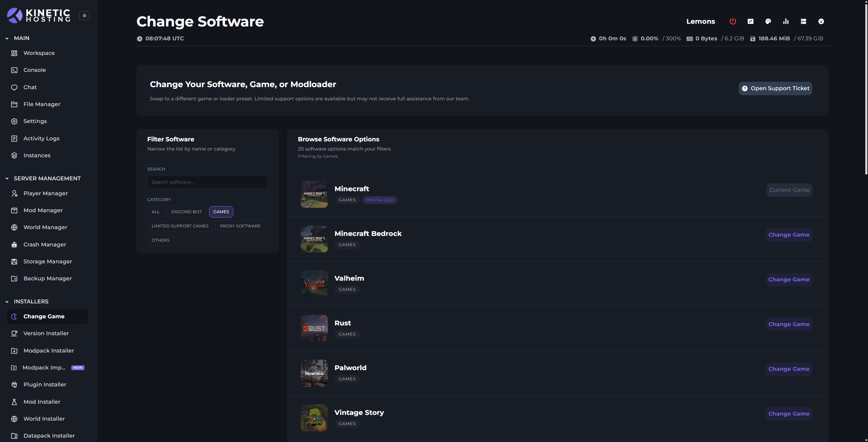Image resolution: width=868 pixels, height=442 pixels.
Task: Open the user account face icon
Action: coord(821,21)
